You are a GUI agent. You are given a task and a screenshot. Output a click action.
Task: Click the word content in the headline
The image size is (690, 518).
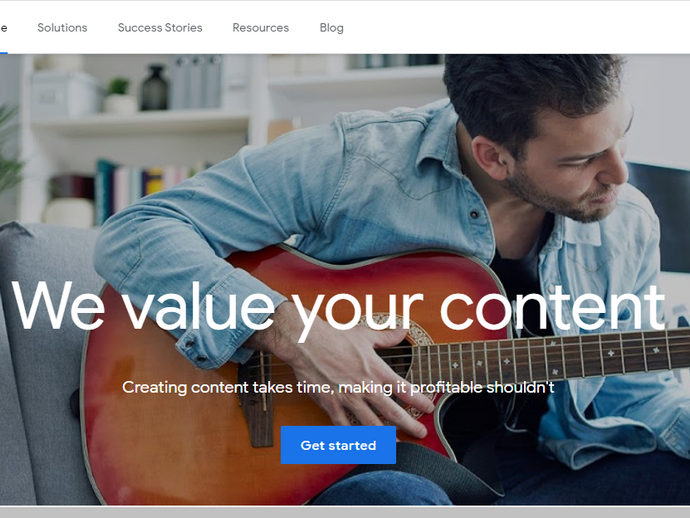(552, 307)
